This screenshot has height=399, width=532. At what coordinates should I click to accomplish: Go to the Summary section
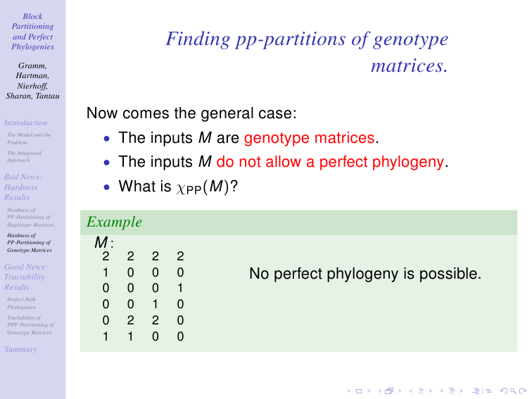point(20,349)
